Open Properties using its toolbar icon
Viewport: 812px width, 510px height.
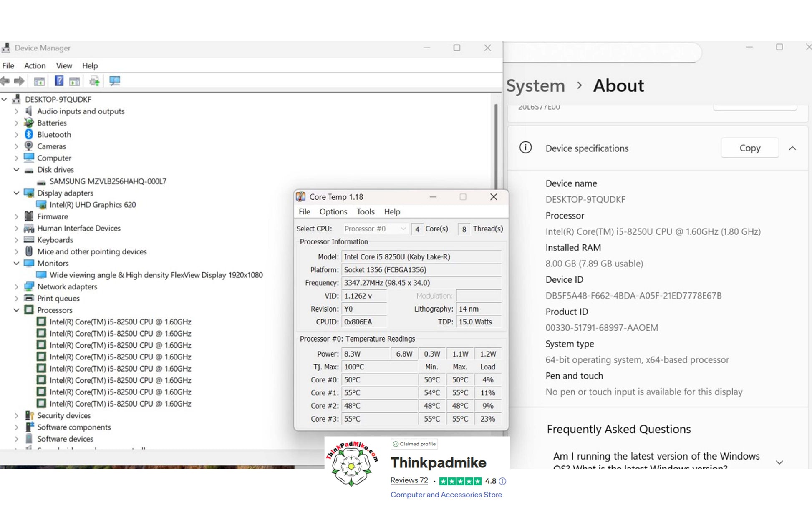click(74, 80)
